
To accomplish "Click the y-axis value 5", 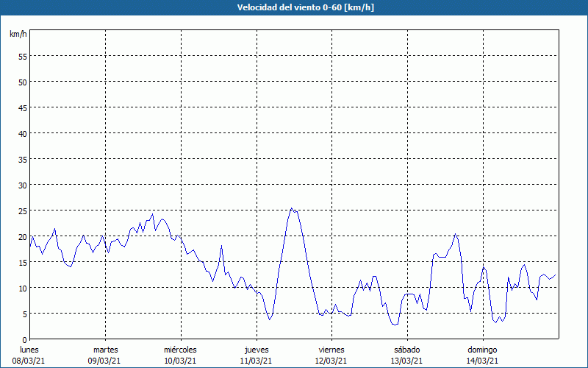I will (25, 314).
